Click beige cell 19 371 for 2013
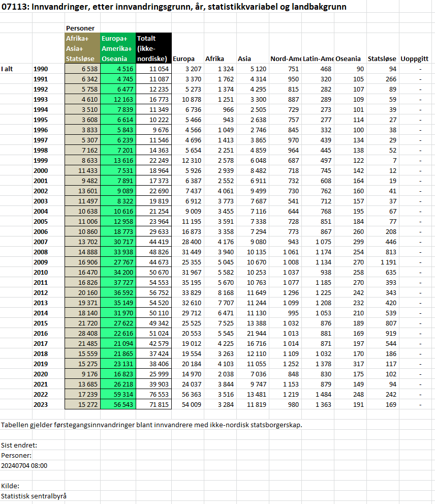The height and width of the screenshot is (504, 435). click(82, 303)
